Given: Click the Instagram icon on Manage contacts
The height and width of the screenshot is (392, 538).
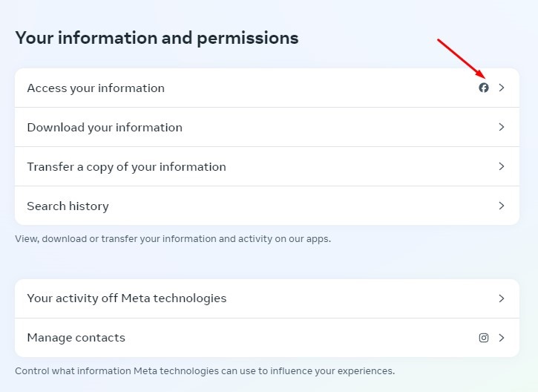Looking at the screenshot, I should click(484, 338).
